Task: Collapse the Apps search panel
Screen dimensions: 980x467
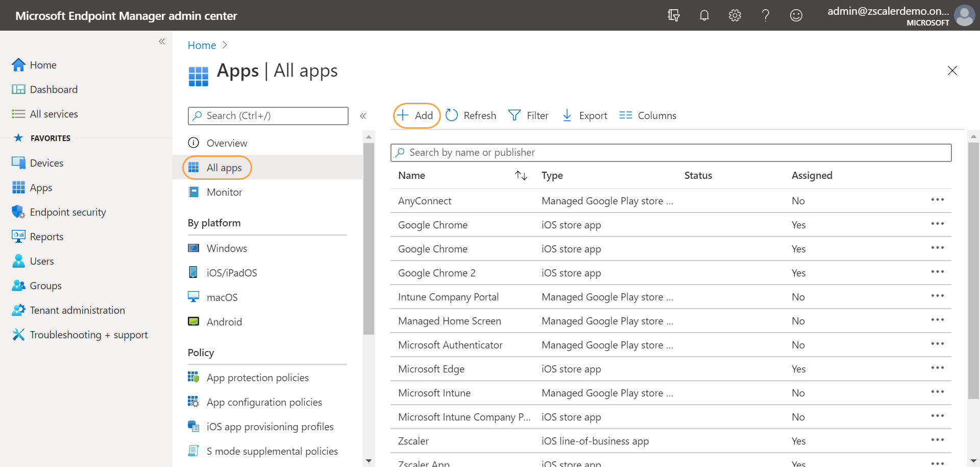Action: point(363,116)
